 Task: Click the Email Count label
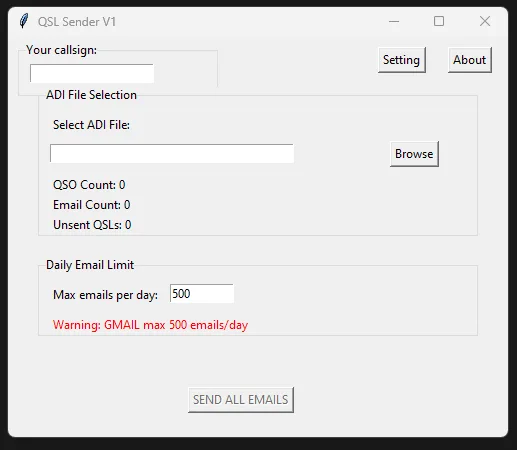point(92,205)
